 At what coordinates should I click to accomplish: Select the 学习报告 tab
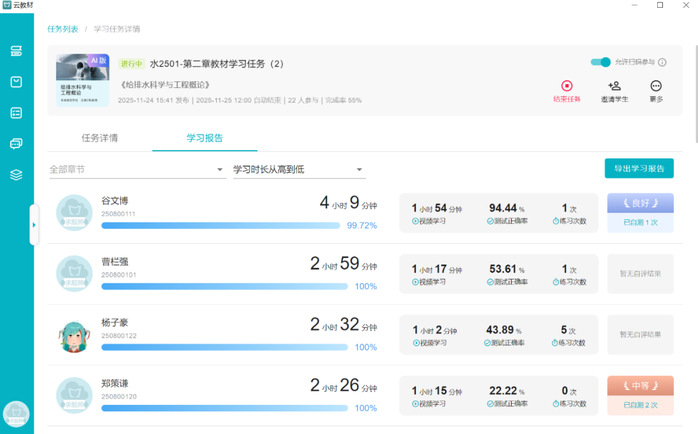pos(205,138)
